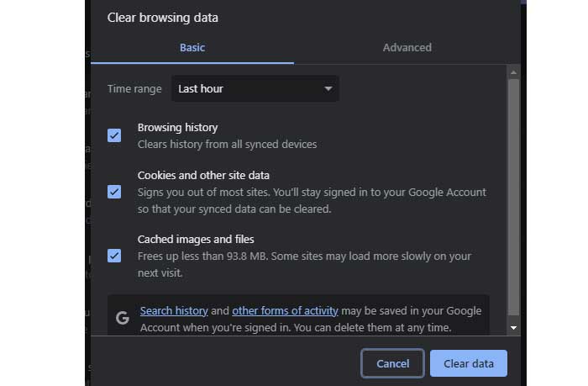This screenshot has width=588, height=386.
Task: Click the scrollbar down arrow
Action: (513, 326)
